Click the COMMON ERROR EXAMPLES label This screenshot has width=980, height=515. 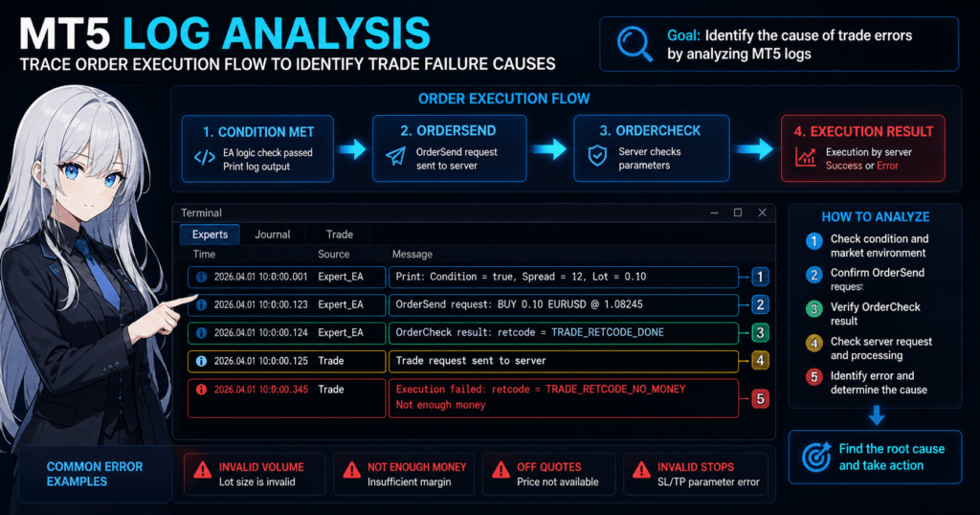point(95,474)
